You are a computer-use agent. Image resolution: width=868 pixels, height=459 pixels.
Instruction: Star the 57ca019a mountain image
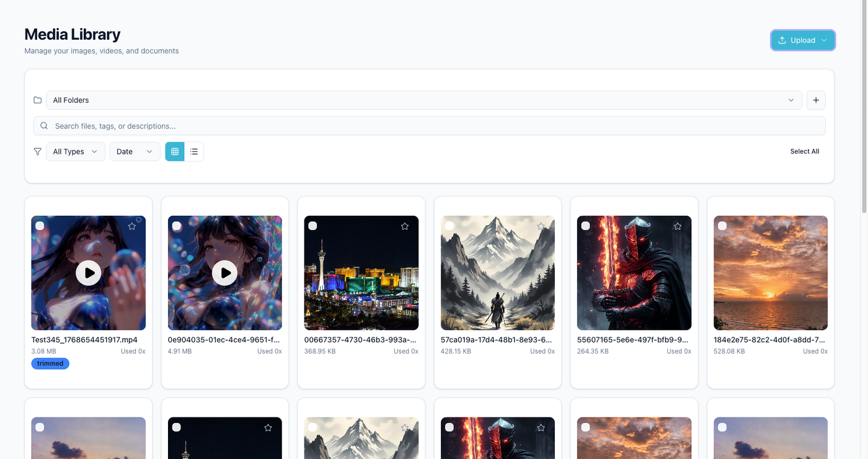point(541,226)
